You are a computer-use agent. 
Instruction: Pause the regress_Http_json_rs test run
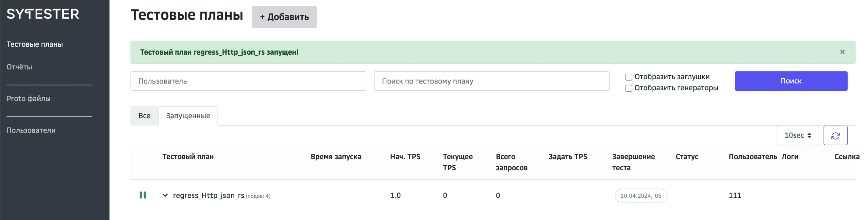click(143, 195)
